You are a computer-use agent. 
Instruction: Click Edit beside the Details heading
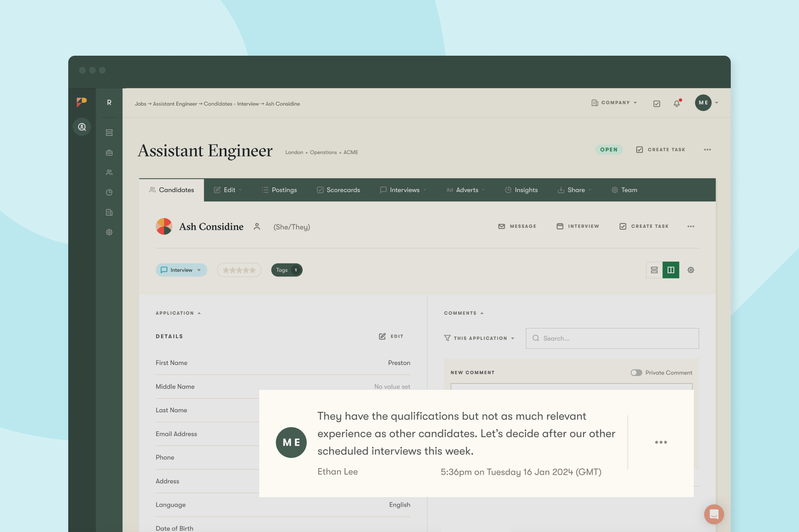[391, 336]
